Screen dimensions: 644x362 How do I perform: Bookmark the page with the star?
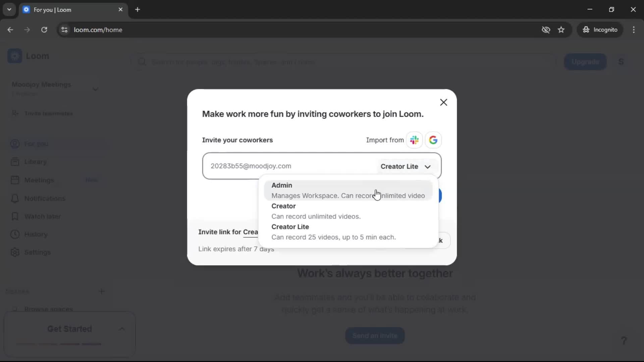point(561,29)
